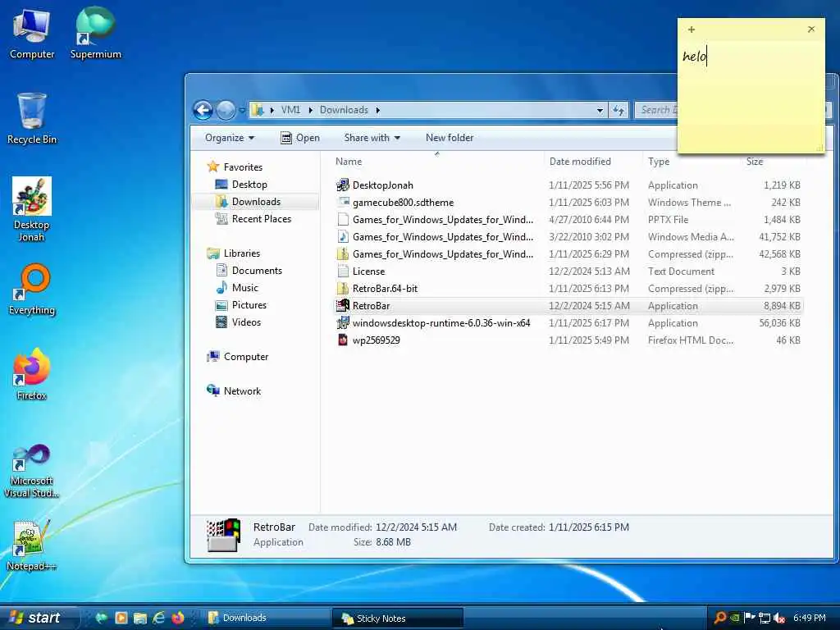The width and height of the screenshot is (840, 630).
Task: Open recent pages dropdown beside forward button
Action: [242, 111]
